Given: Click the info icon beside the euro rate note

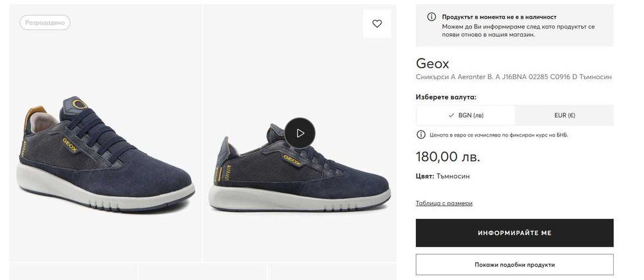Looking at the screenshot, I should pyautogui.click(x=421, y=135).
